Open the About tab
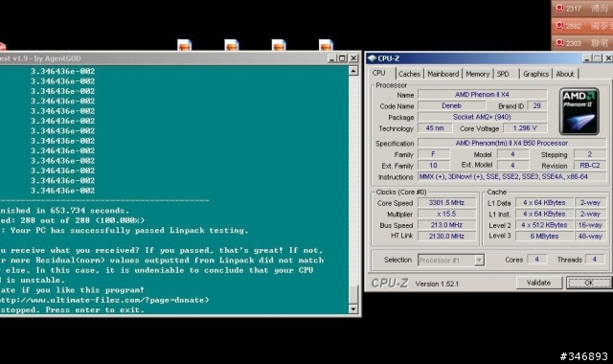 [x=565, y=74]
